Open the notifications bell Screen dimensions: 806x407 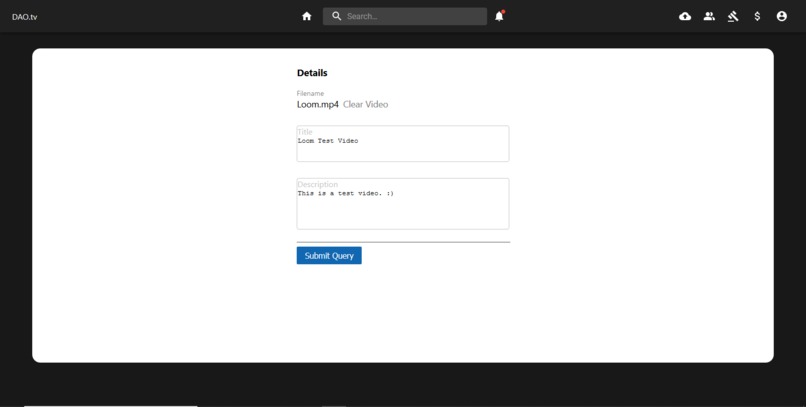(499, 16)
